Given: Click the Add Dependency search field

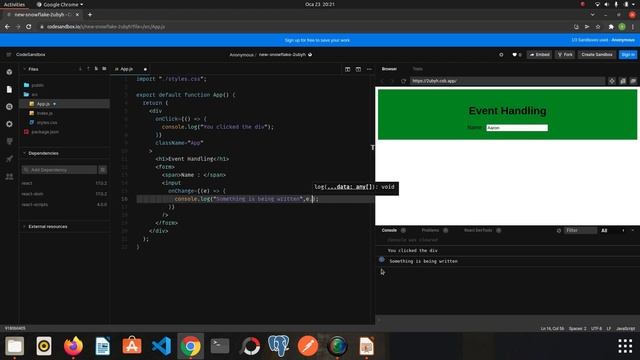Looking at the screenshot, I should pyautogui.click(x=59, y=170).
